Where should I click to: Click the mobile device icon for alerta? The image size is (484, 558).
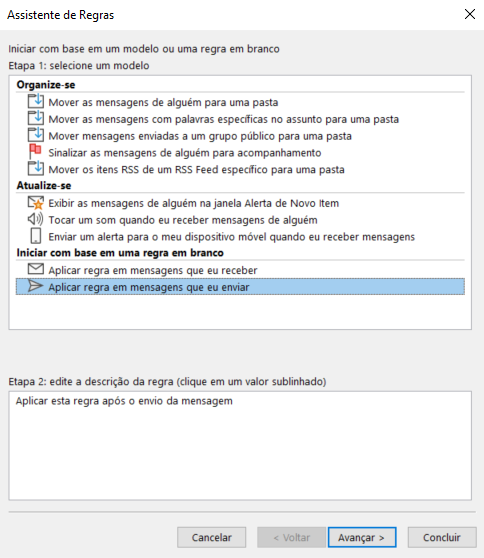click(x=36, y=236)
